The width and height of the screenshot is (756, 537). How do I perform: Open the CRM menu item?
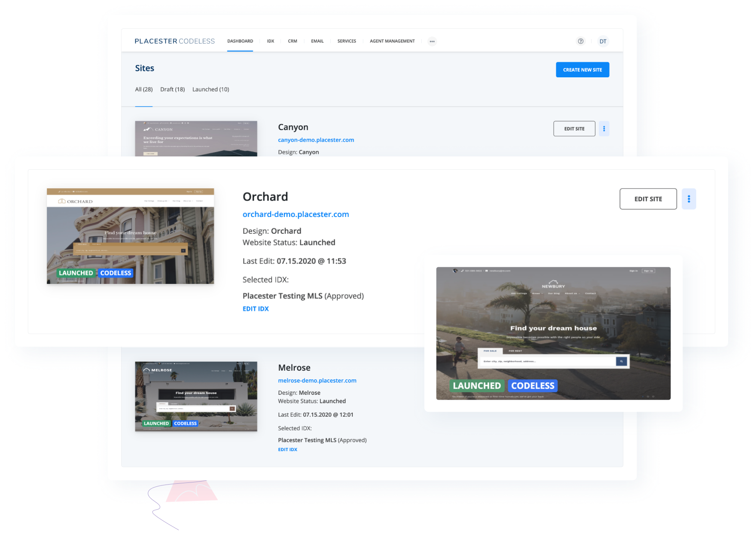pyautogui.click(x=293, y=41)
